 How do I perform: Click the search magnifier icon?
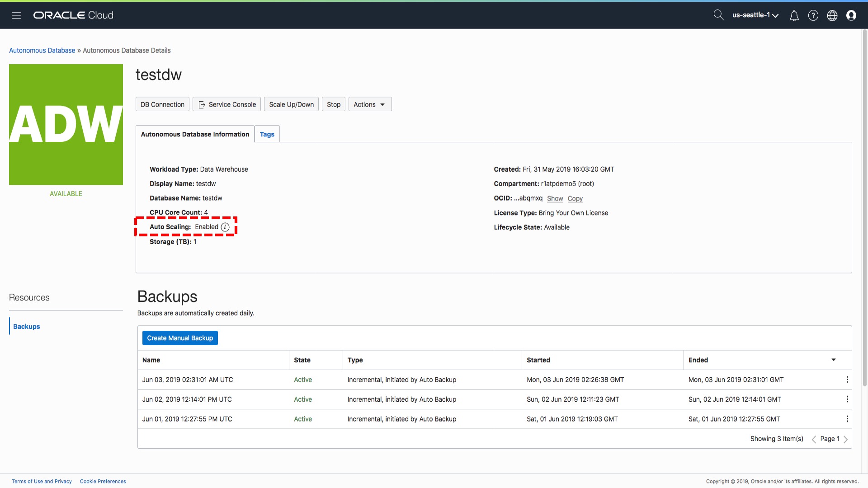718,15
